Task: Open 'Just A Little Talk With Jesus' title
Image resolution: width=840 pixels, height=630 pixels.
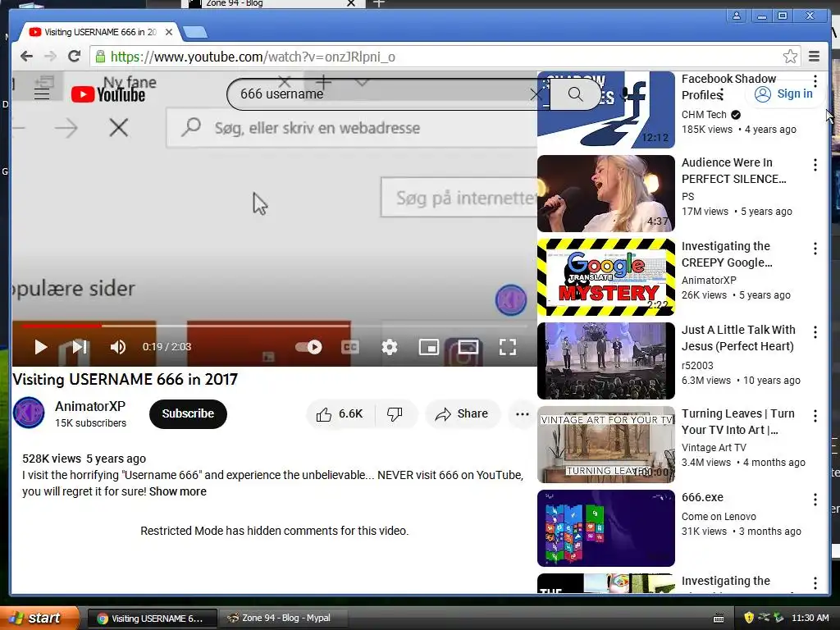Action: (x=738, y=338)
